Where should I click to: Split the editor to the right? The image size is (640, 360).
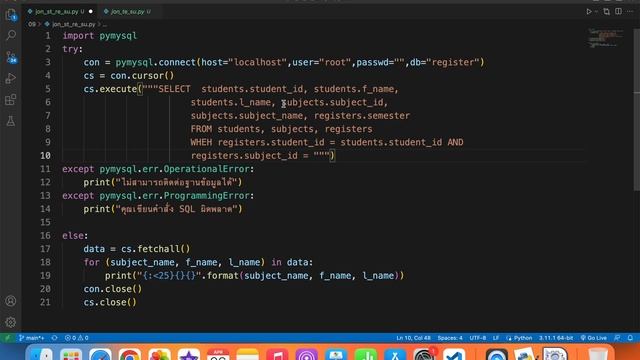pos(618,11)
